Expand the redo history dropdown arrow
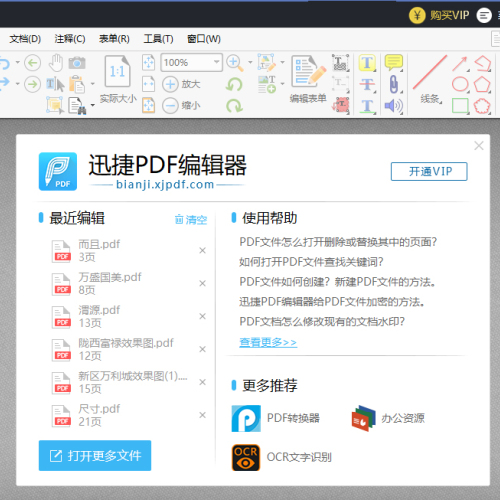The width and height of the screenshot is (500, 500). point(17,84)
